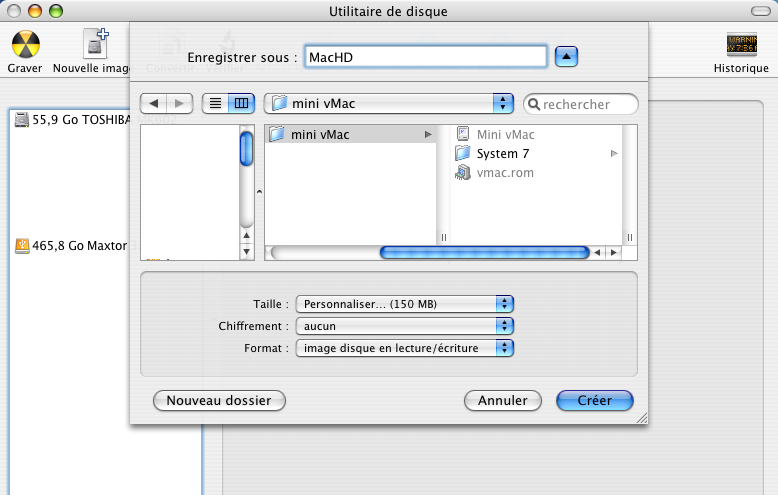Click the Graver burn icon

tap(25, 44)
